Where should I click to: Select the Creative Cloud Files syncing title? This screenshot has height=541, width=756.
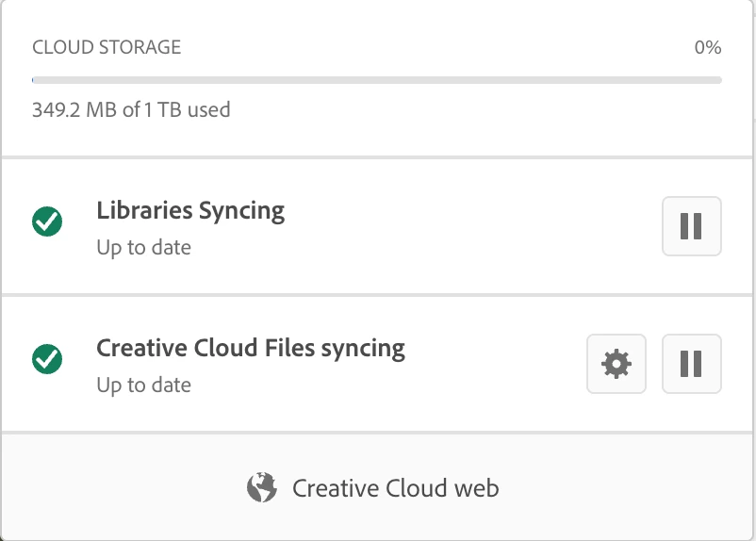click(251, 348)
